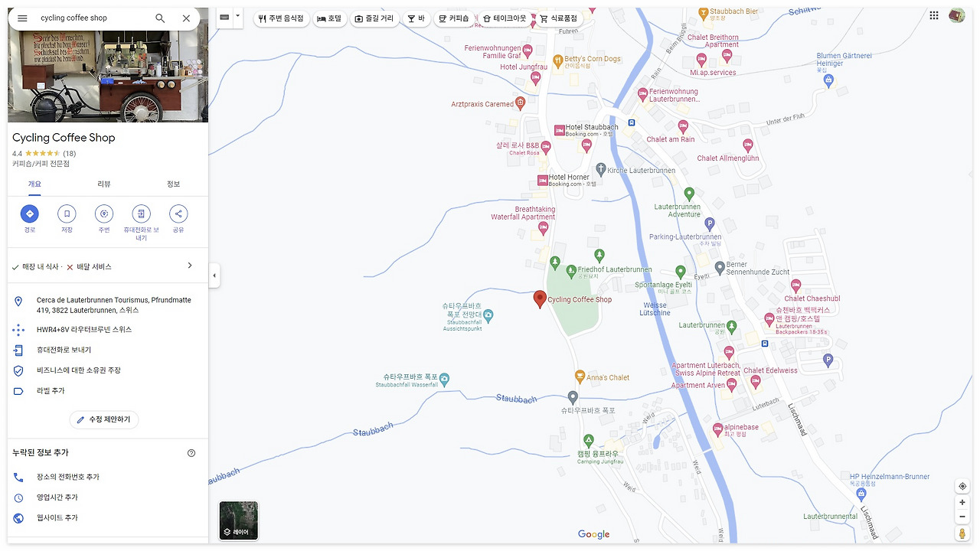Click the search magnifier icon

[160, 18]
